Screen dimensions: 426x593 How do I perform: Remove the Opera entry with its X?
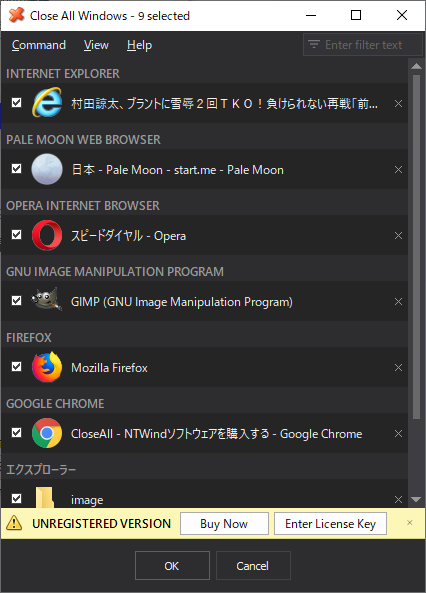pos(398,236)
